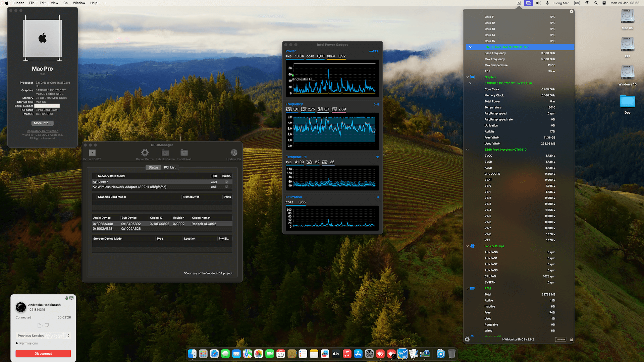The height and width of the screenshot is (362, 644).
Task: Collapse the SAPPHIRE RX 6700 XT section
Action: point(470,83)
